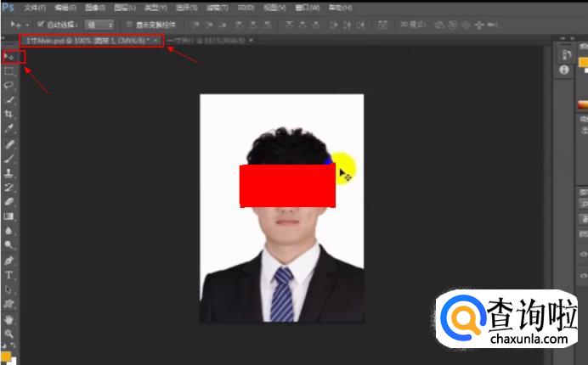Select the Eyedropper tool
The width and height of the screenshot is (588, 365).
click(9, 128)
